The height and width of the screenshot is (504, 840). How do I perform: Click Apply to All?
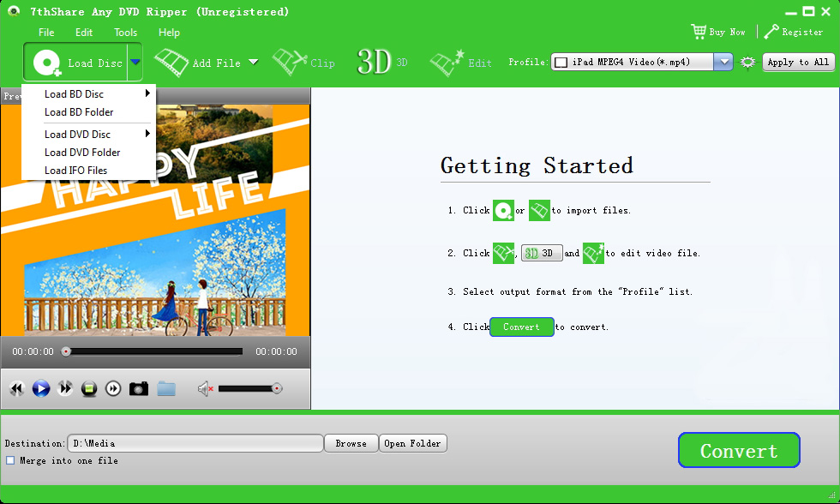(x=798, y=62)
